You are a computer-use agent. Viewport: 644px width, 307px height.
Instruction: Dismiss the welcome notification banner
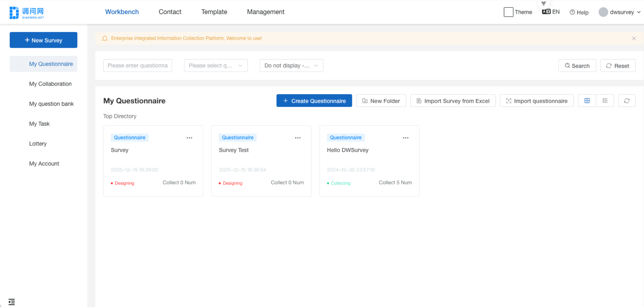[x=634, y=38]
